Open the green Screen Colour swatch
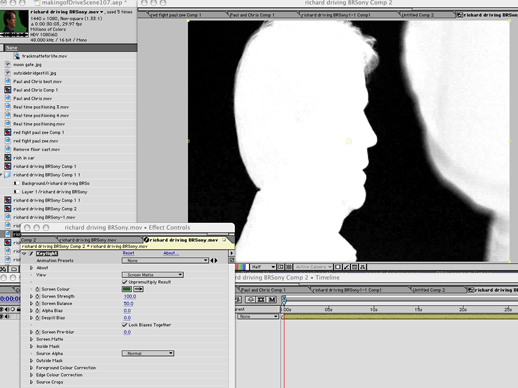The width and height of the screenshot is (518, 388). coord(127,289)
